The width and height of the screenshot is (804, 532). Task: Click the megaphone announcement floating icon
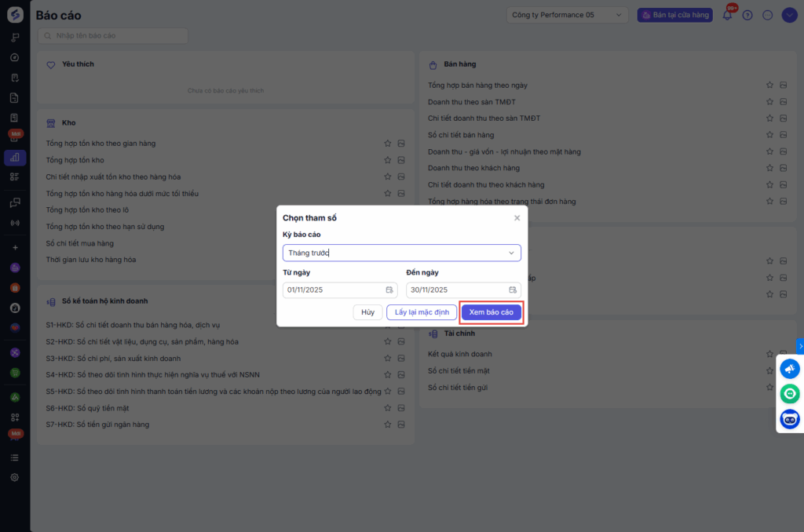[x=790, y=368]
